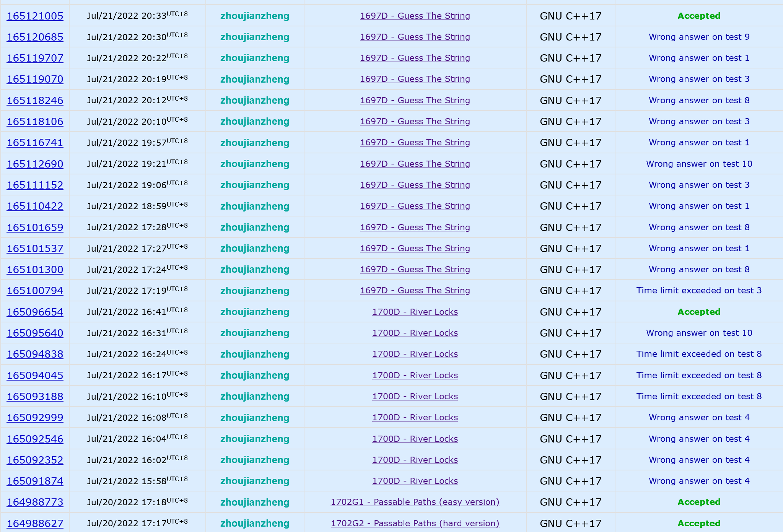Screen dimensions: 783x532
Task: Open submission 165120685 link
Action: point(35,37)
